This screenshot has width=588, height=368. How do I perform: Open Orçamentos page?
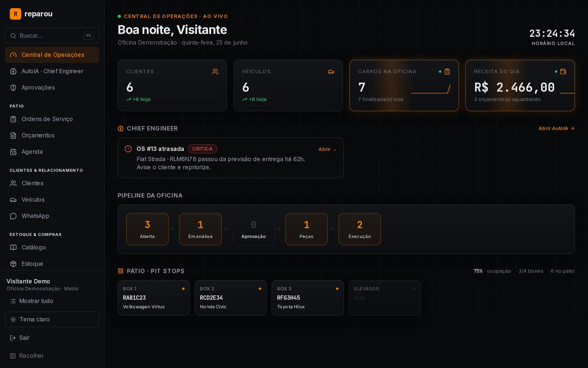coord(52,135)
